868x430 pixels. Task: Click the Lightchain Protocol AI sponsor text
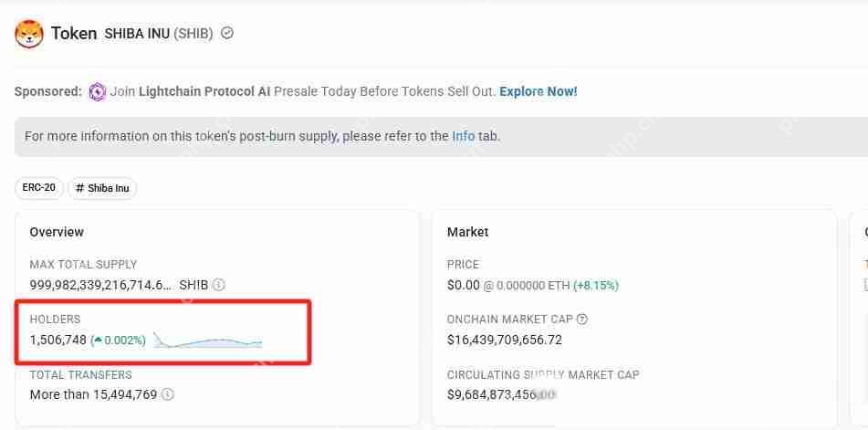tap(204, 91)
